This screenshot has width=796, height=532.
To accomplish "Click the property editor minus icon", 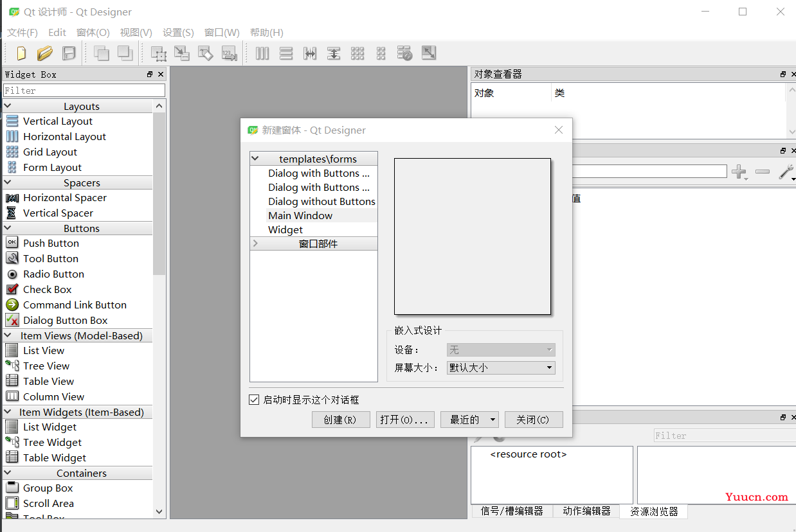I will coord(763,172).
